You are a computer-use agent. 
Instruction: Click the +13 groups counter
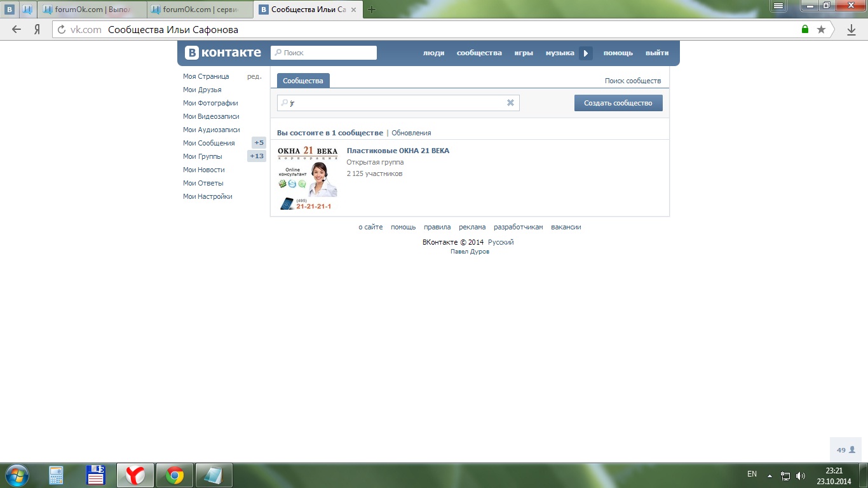(x=257, y=156)
